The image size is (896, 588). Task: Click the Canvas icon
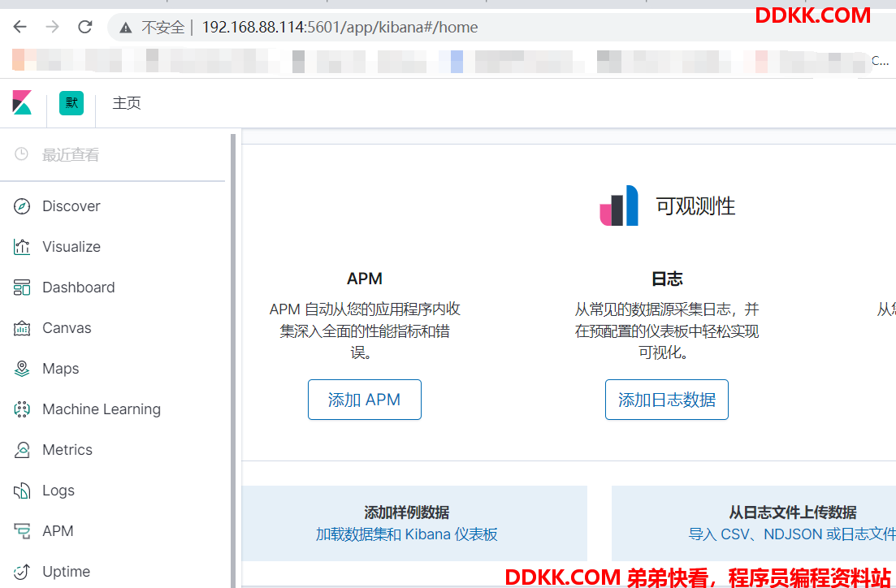[22, 328]
